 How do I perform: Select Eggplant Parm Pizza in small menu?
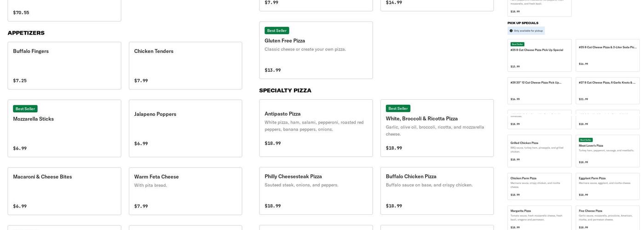[x=607, y=186]
